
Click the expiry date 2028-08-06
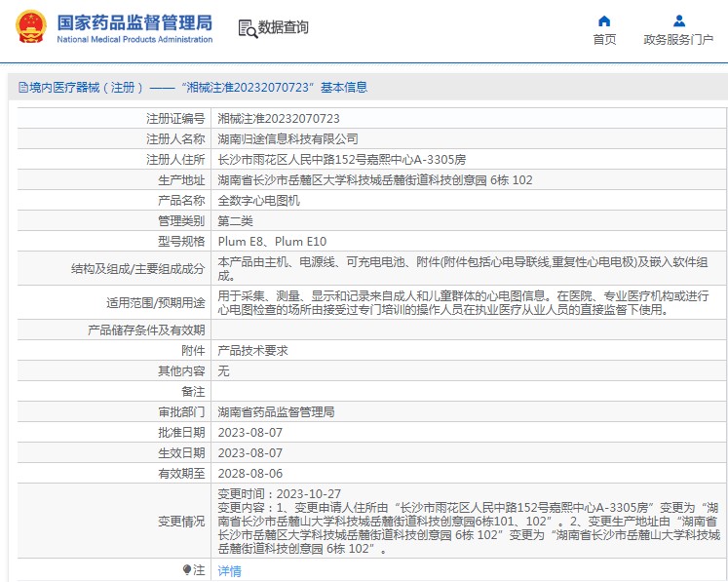tap(249, 473)
